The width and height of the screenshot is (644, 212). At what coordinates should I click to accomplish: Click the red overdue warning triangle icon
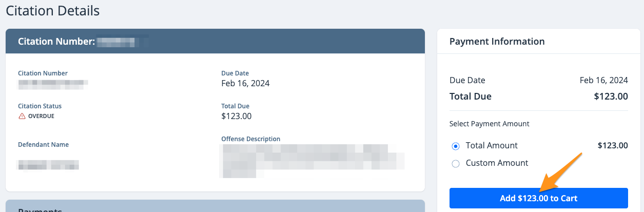tap(22, 116)
